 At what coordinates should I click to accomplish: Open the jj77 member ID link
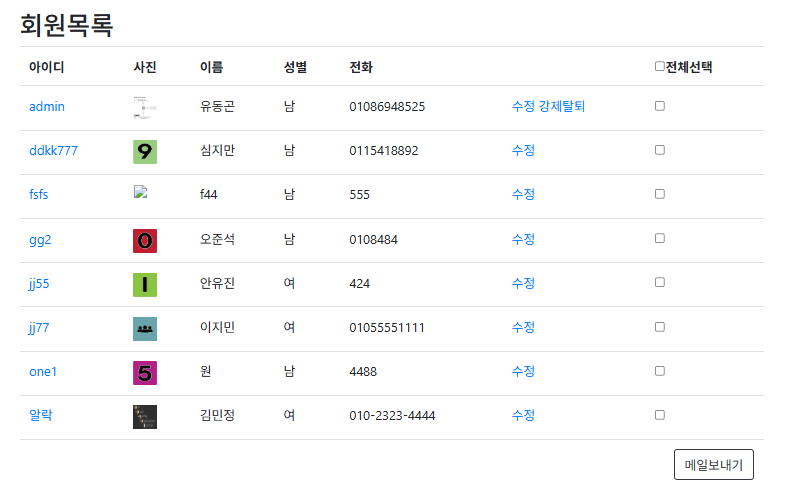[39, 328]
